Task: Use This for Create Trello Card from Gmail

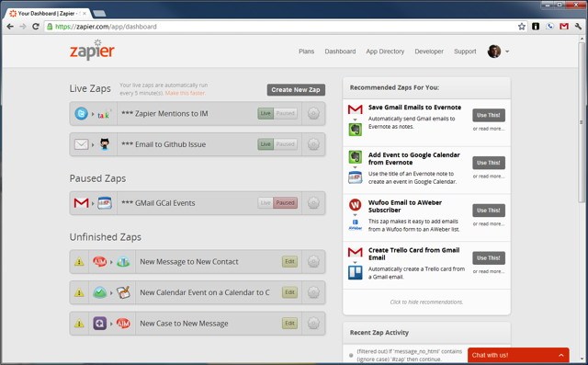Action: point(489,258)
